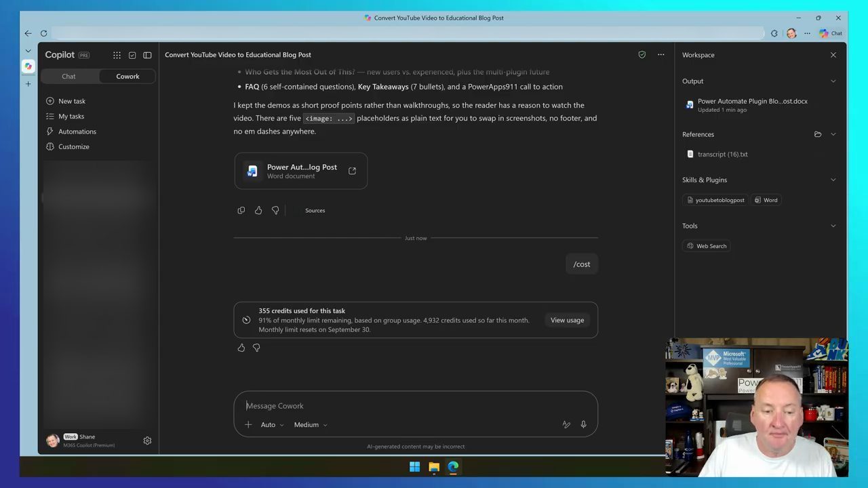868x488 pixels.
Task: Open the Word document in a new window
Action: pyautogui.click(x=352, y=171)
